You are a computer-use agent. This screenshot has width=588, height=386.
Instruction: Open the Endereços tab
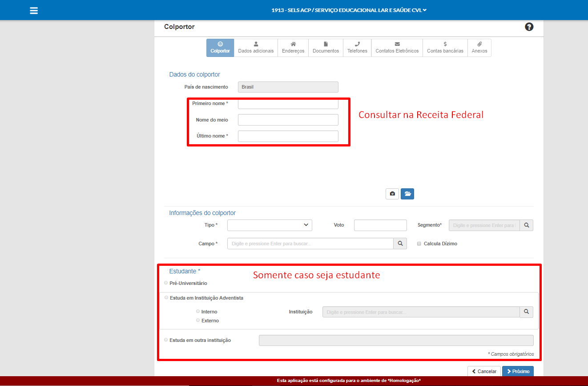click(x=293, y=48)
